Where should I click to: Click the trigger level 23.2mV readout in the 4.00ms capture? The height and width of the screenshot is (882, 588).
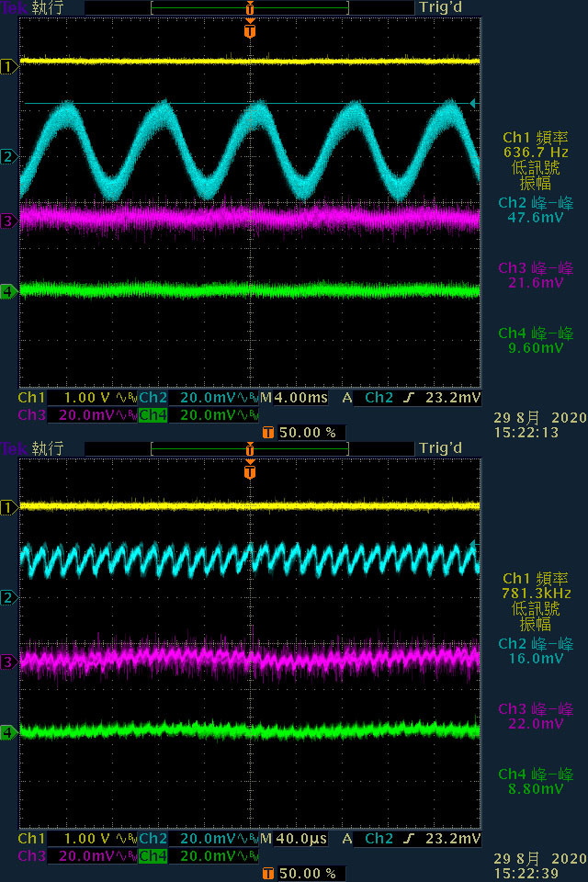(453, 398)
